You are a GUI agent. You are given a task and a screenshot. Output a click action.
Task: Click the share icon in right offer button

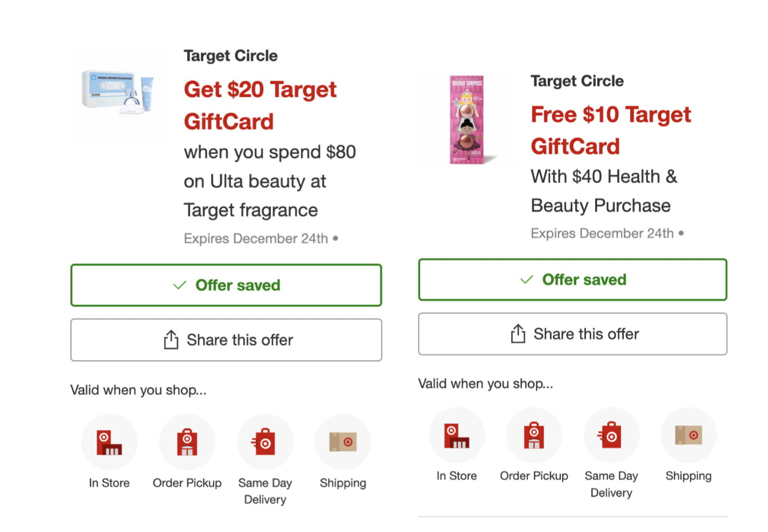517,334
